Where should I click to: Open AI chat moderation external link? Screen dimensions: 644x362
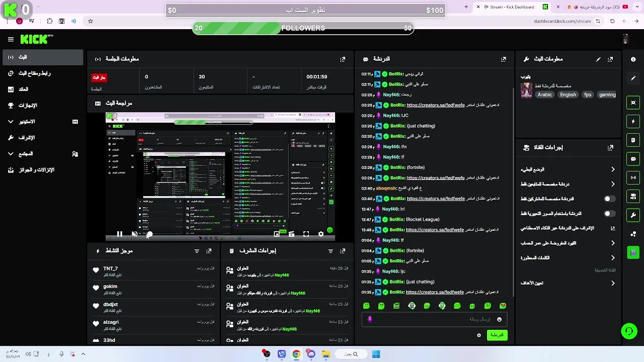pyautogui.click(x=612, y=228)
